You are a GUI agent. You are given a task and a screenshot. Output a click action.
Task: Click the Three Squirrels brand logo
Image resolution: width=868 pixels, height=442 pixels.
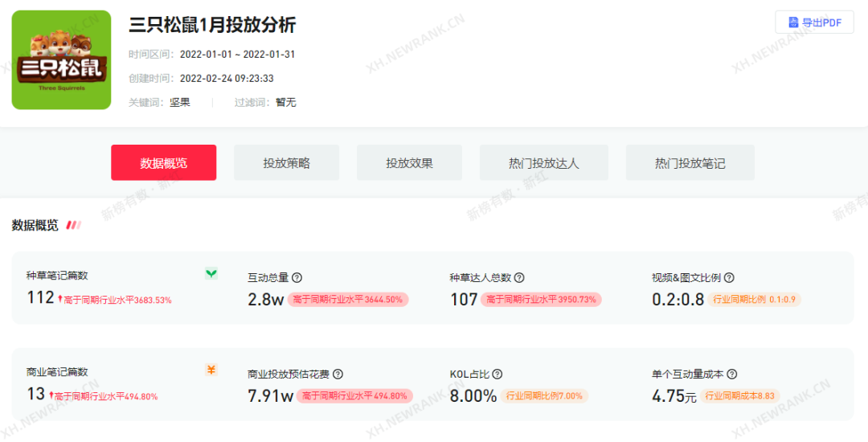pos(61,59)
